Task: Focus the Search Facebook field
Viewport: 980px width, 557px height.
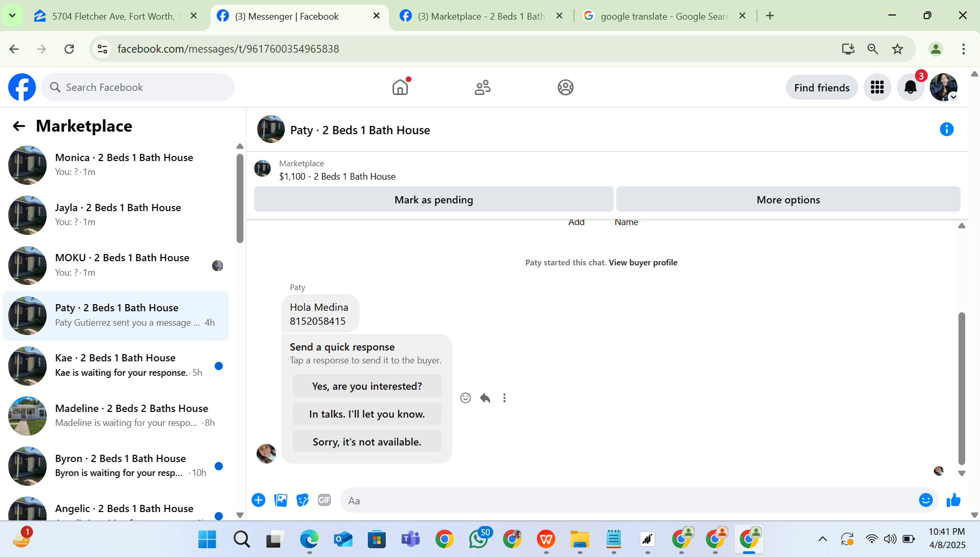Action: pyautogui.click(x=138, y=87)
